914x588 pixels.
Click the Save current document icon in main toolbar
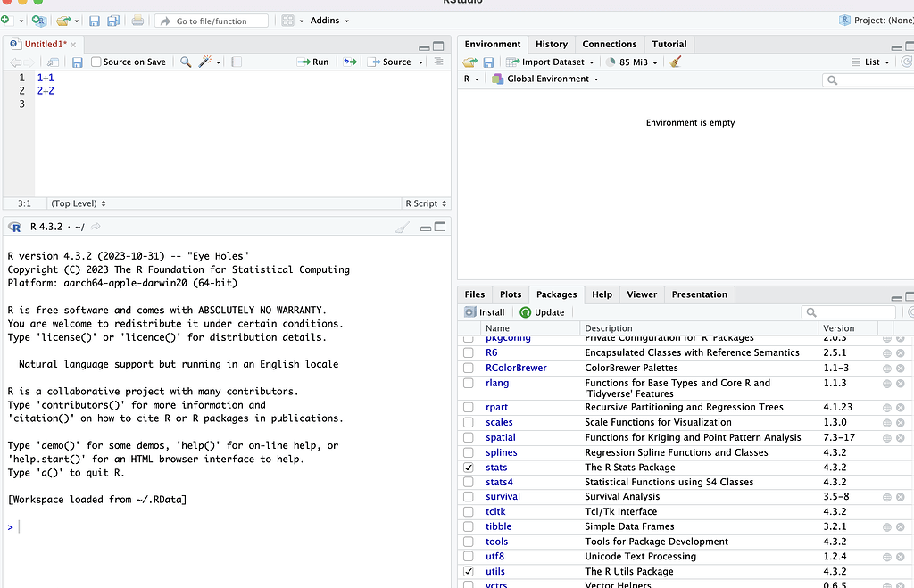click(95, 21)
